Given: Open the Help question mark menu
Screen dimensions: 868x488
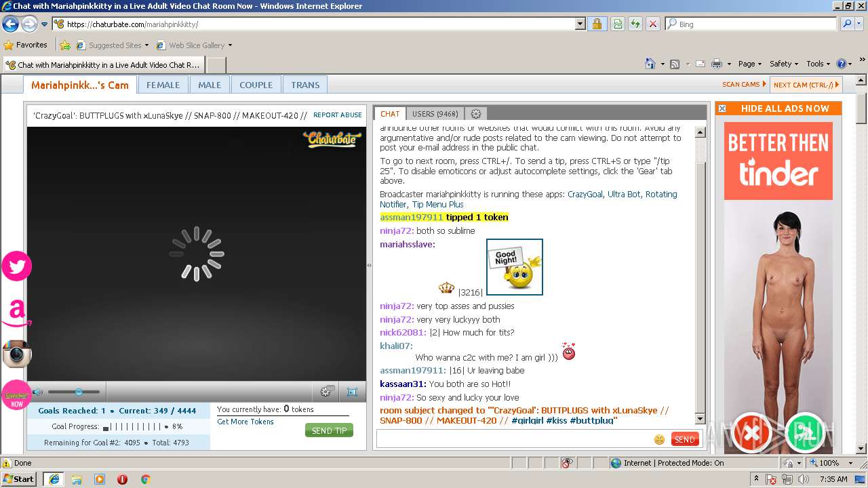Looking at the screenshot, I should coord(844,64).
